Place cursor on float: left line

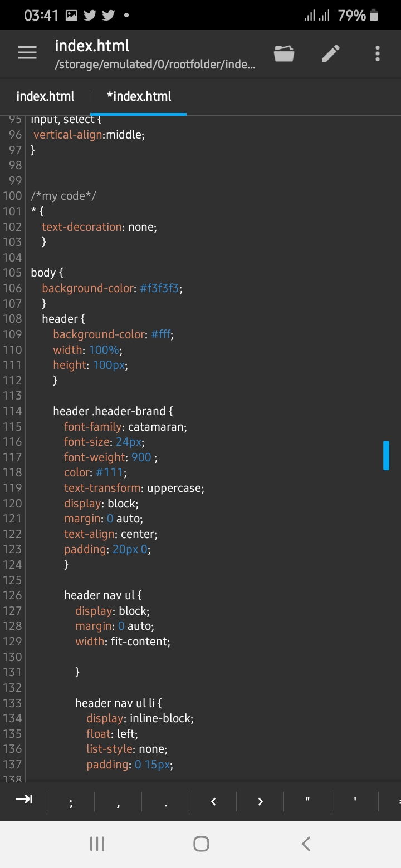[112, 734]
